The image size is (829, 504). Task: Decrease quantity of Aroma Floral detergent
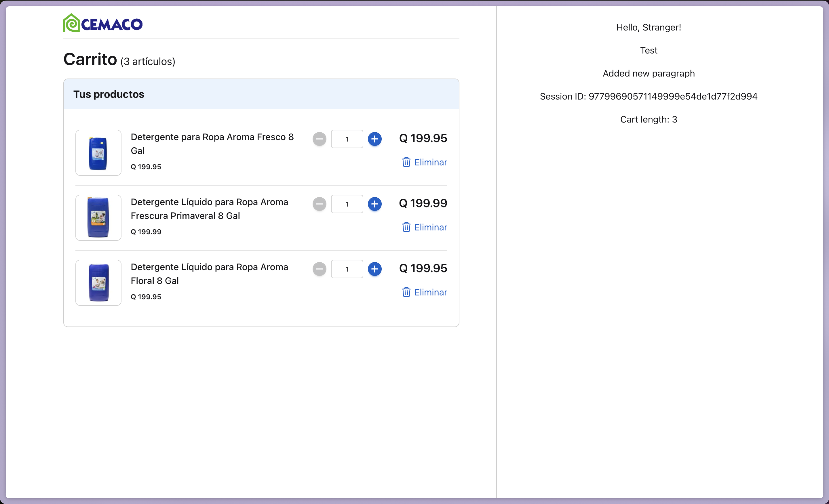(319, 269)
